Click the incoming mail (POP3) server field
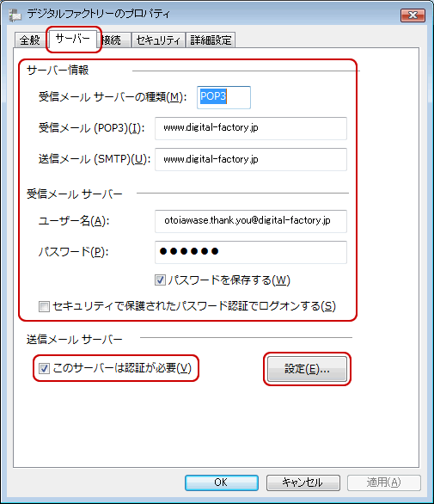The height and width of the screenshot is (504, 434). point(251,128)
